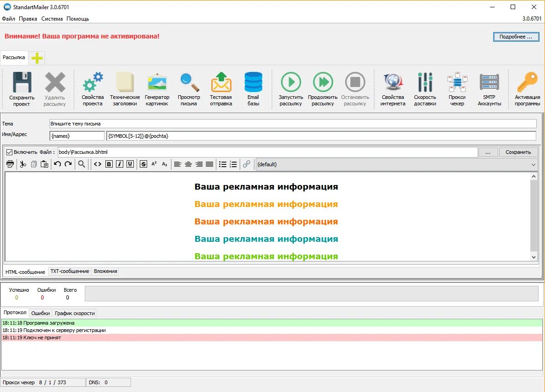The image size is (545, 392).
Task: Click the sender address field
Action: (x=321, y=136)
